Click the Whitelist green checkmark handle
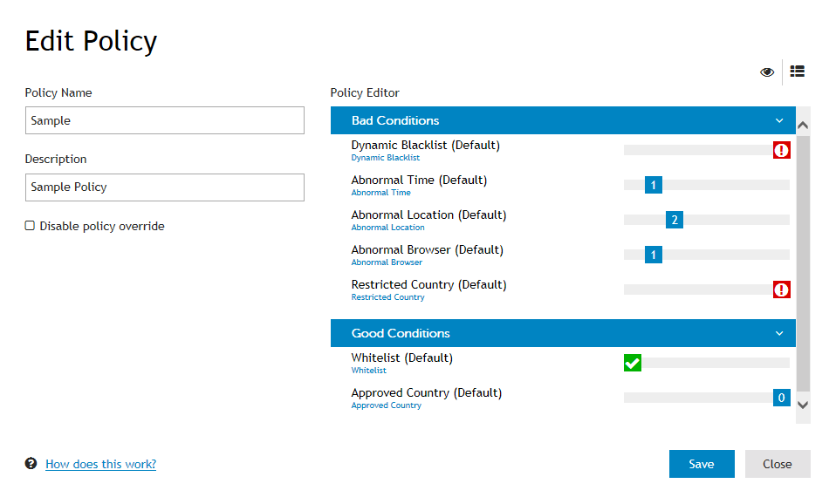836x504 pixels. (x=633, y=364)
